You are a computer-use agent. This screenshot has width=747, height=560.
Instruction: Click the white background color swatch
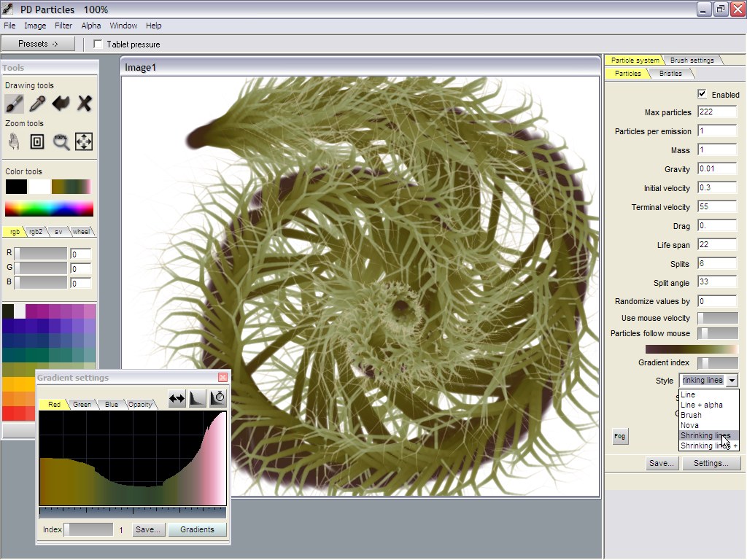39,187
